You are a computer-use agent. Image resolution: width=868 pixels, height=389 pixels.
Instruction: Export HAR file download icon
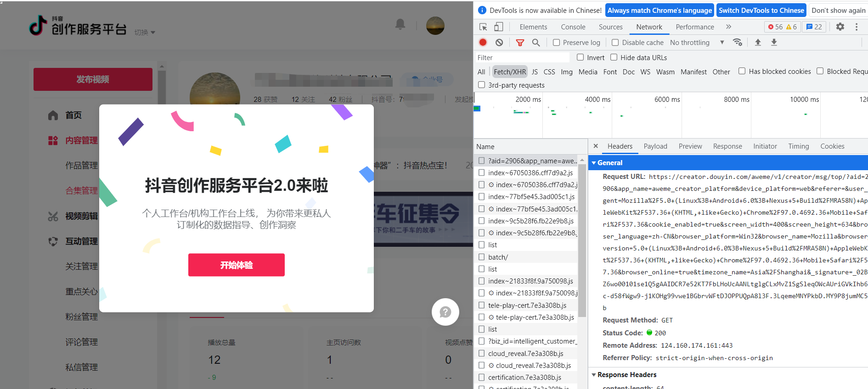pos(774,42)
